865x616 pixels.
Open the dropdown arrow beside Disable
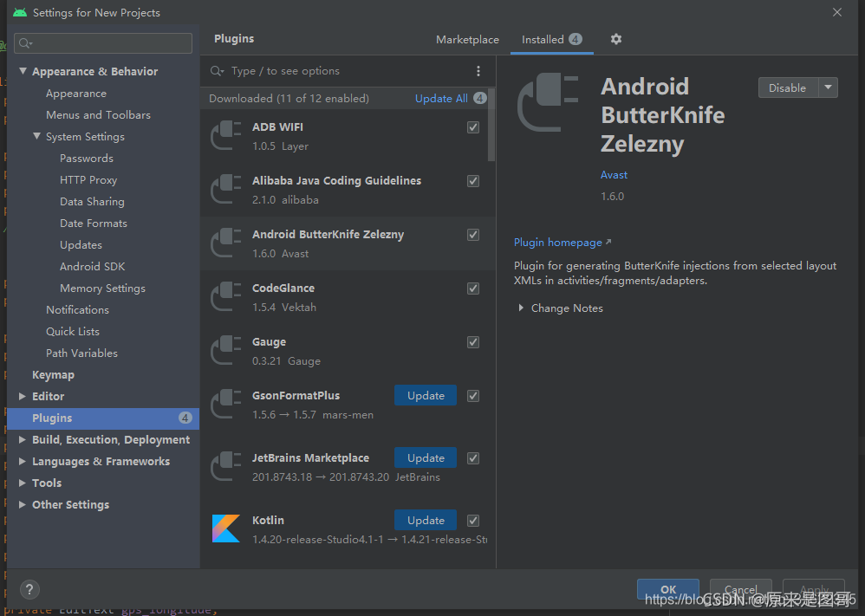point(829,88)
